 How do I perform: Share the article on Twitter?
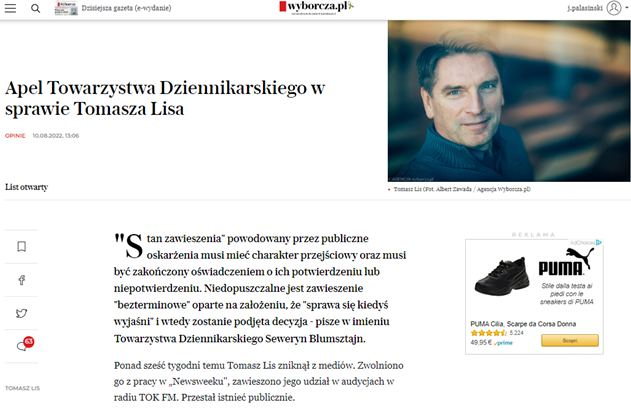tap(22, 313)
